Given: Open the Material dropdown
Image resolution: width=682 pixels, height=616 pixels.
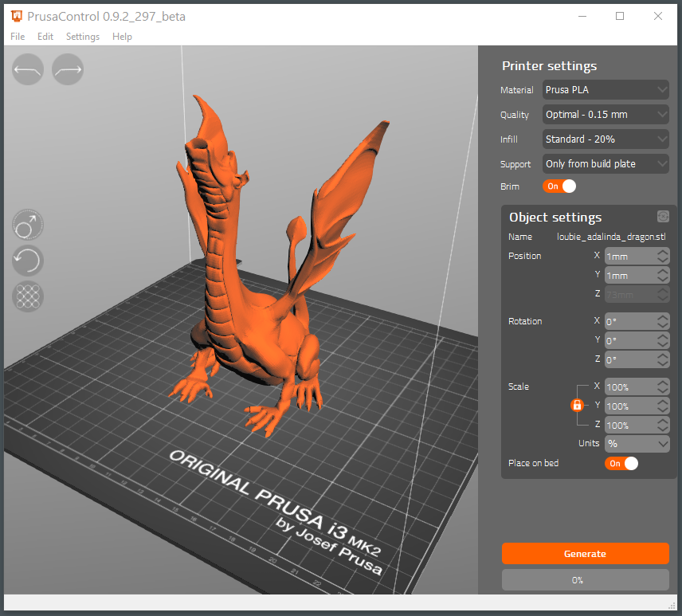Looking at the screenshot, I should point(606,90).
